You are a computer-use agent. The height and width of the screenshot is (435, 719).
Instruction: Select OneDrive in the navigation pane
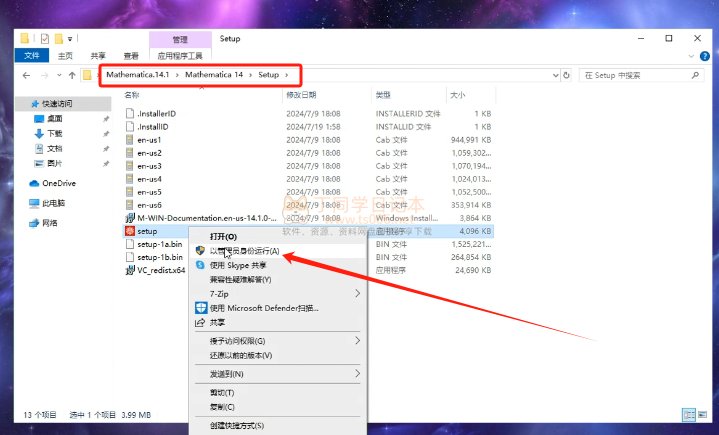click(59, 183)
